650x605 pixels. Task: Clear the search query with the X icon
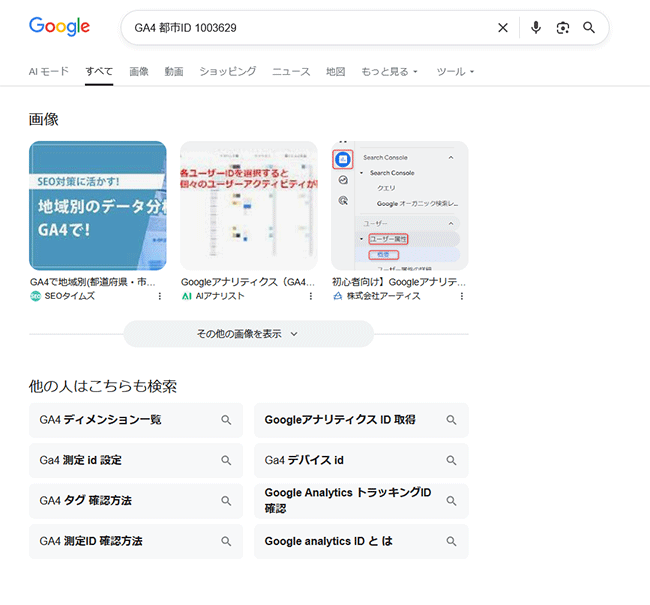[503, 28]
